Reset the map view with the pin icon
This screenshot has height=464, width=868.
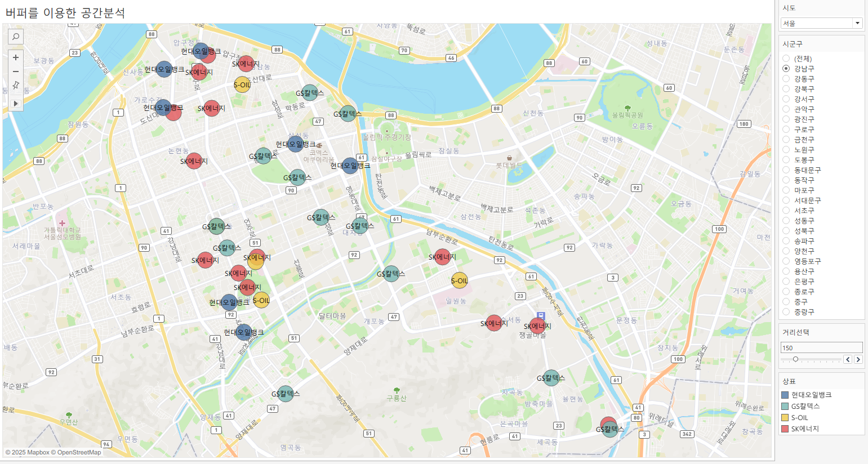16,86
